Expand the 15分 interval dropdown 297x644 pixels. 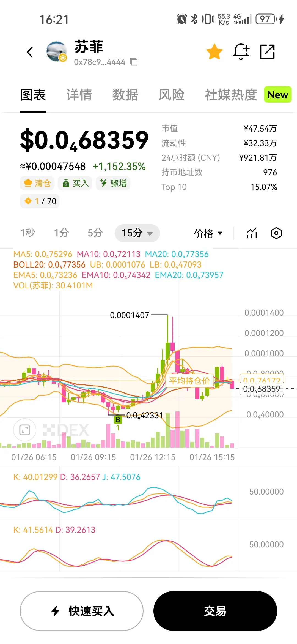(137, 233)
